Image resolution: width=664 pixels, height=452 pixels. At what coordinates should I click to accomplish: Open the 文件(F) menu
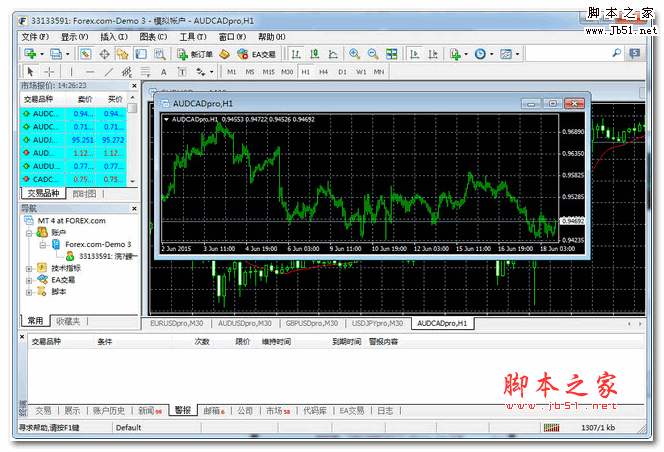click(x=35, y=37)
